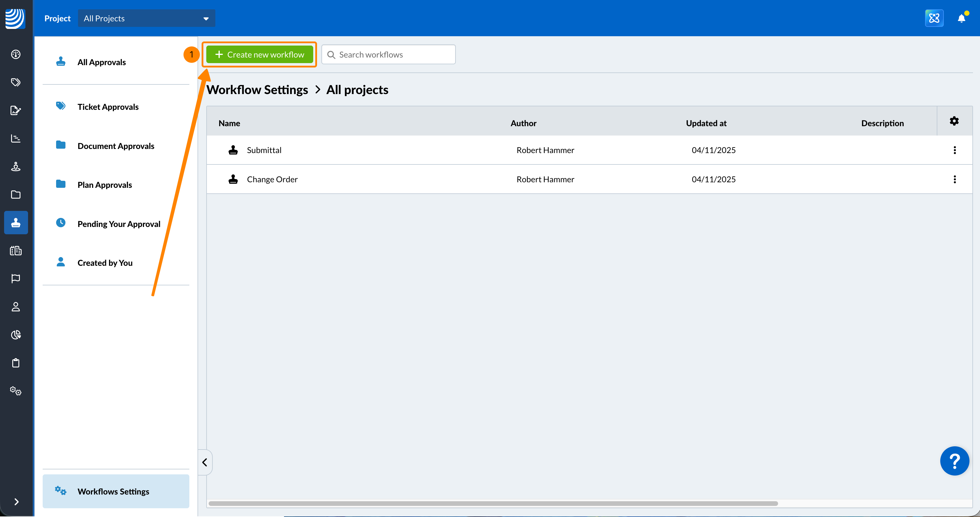Open table column settings gear icon
Screen dimensions: 980x517
954,121
